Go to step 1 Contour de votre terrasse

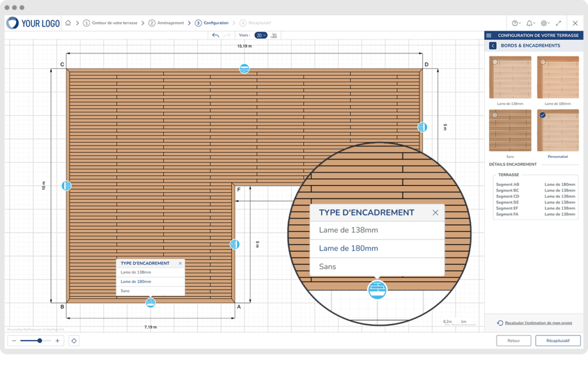pyautogui.click(x=110, y=24)
